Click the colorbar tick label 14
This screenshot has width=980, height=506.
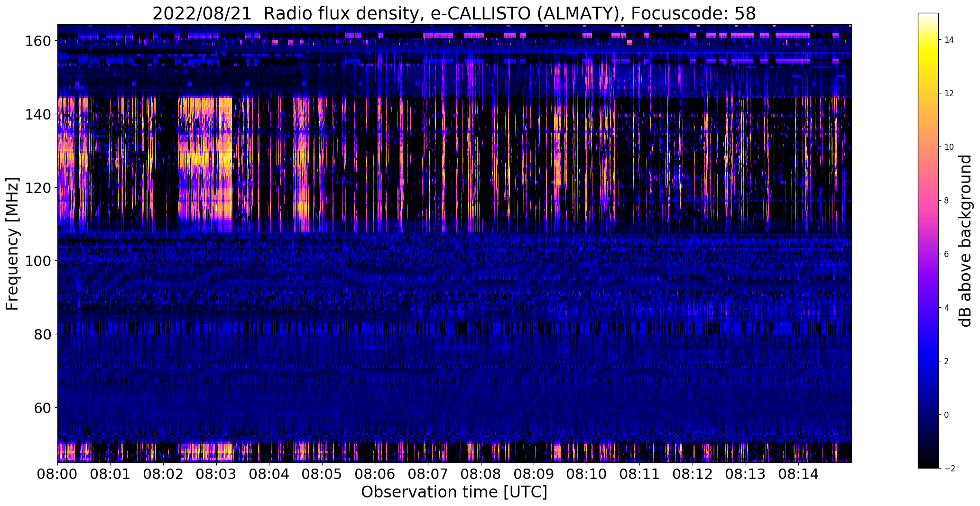pyautogui.click(x=949, y=40)
